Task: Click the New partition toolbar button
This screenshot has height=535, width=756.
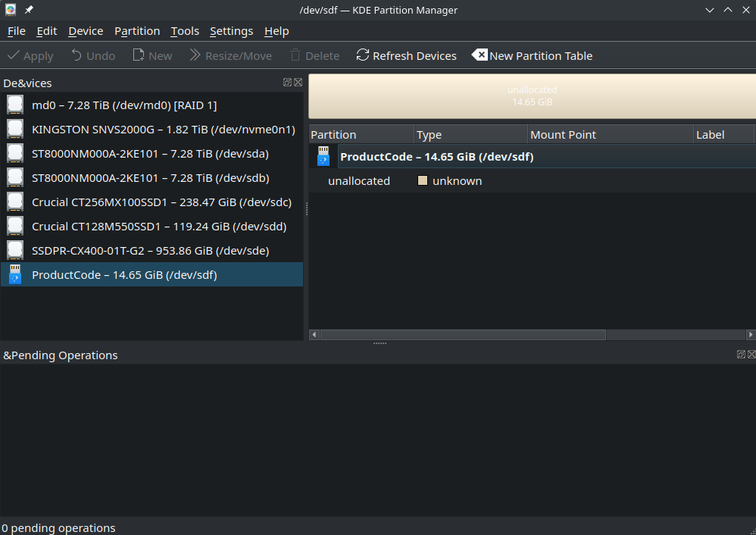Action: [152, 56]
